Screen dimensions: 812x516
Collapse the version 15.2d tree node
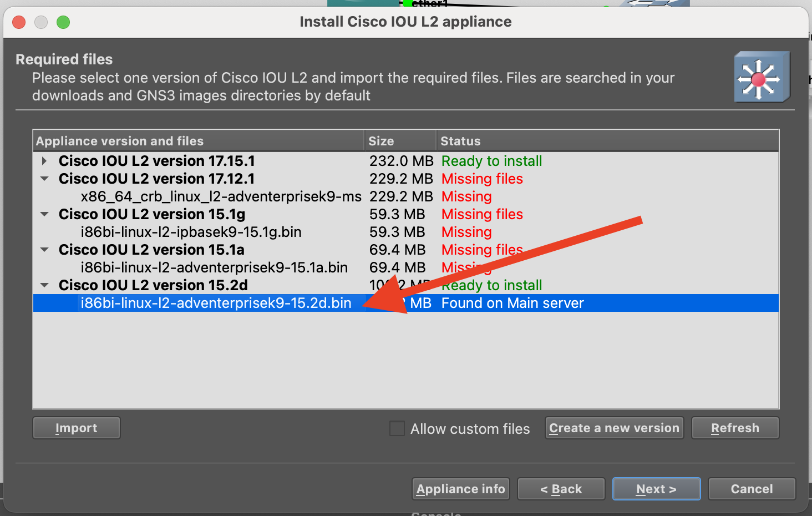44,286
